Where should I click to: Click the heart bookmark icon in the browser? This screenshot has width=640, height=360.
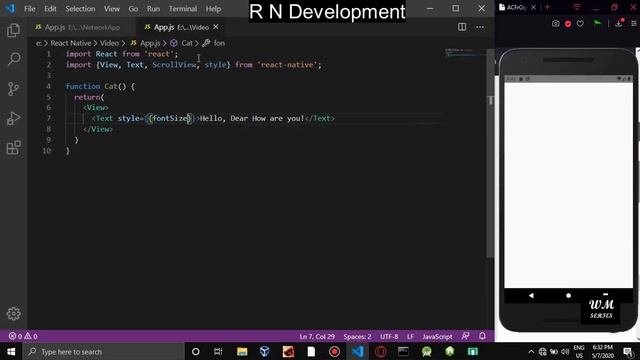tap(580, 24)
